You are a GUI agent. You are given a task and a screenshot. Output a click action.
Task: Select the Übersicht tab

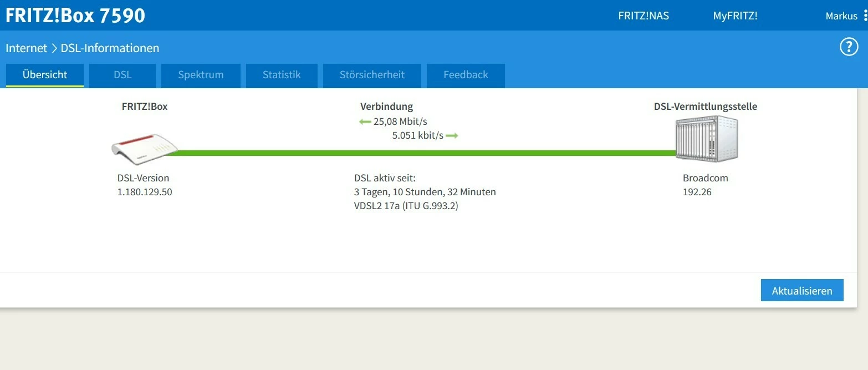pyautogui.click(x=45, y=75)
